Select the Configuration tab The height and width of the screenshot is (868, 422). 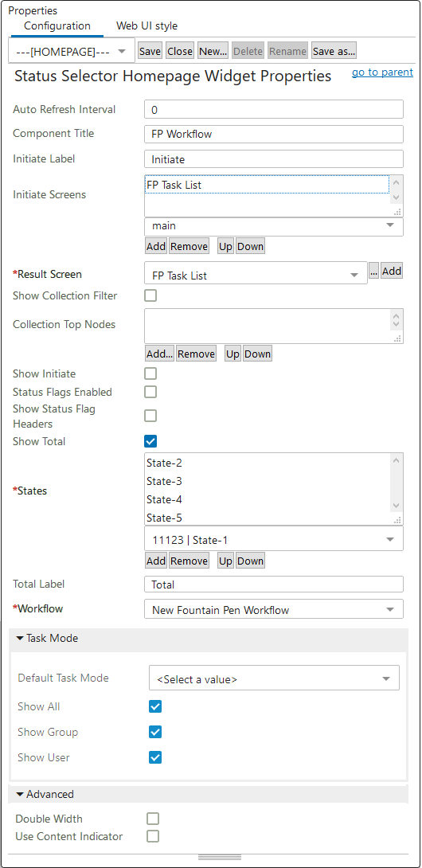(x=57, y=26)
